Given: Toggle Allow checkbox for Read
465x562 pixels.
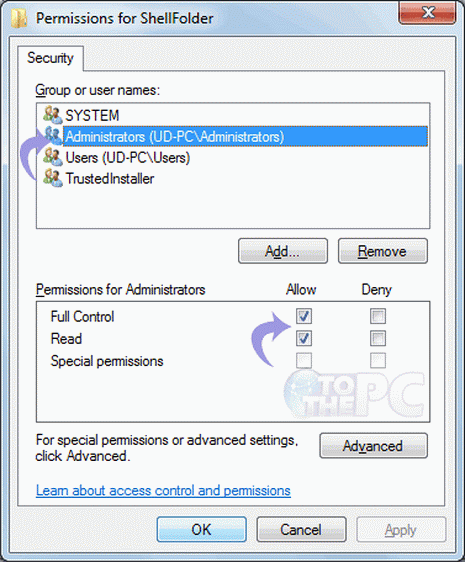Looking at the screenshot, I should point(304,338).
